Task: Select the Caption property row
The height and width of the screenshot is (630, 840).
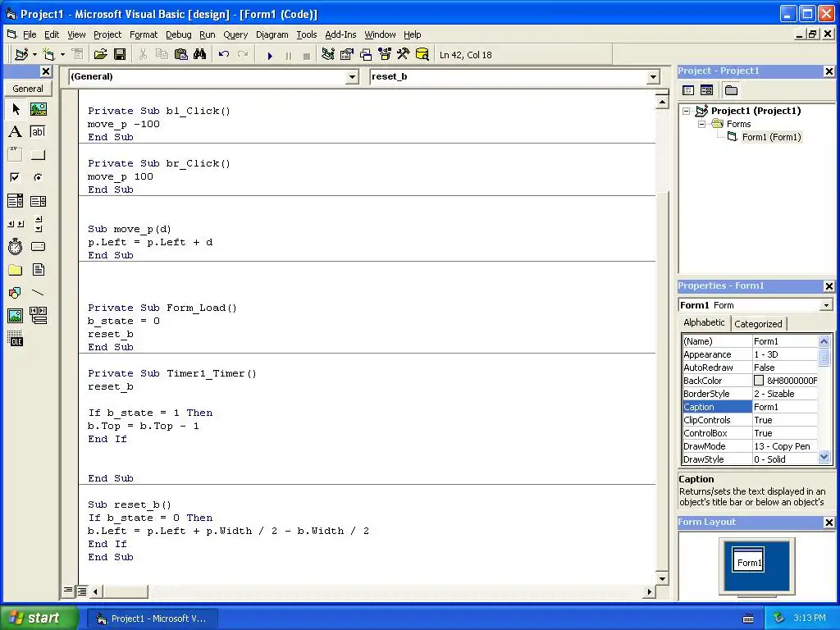Action: click(750, 407)
